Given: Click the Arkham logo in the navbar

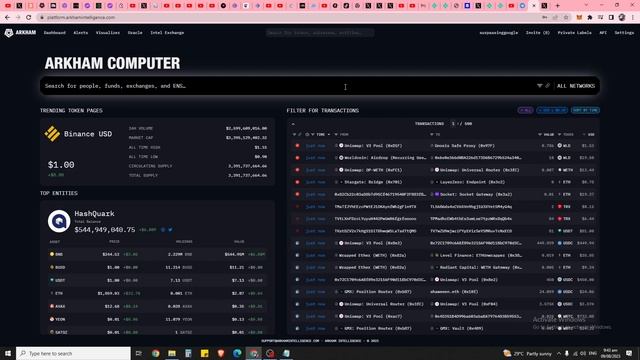Looking at the screenshot, I should point(20,33).
